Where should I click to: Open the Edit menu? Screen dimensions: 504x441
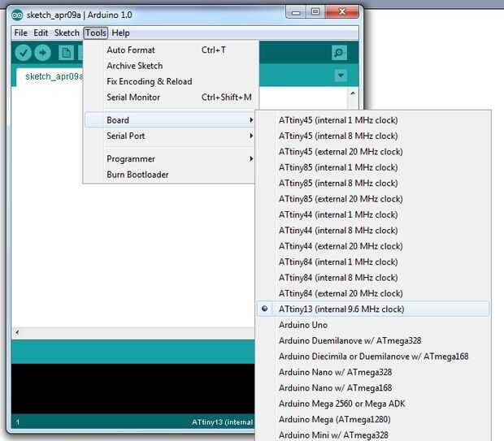tap(41, 32)
